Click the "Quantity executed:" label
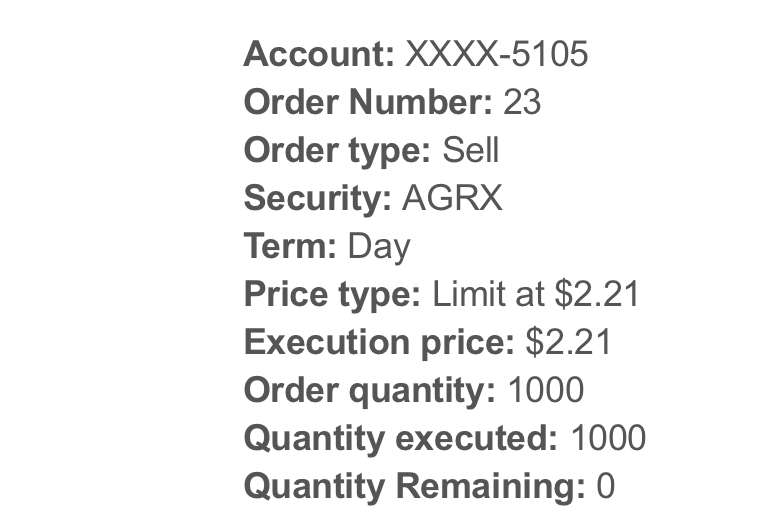Screen dimensions: 784x522 (400, 438)
